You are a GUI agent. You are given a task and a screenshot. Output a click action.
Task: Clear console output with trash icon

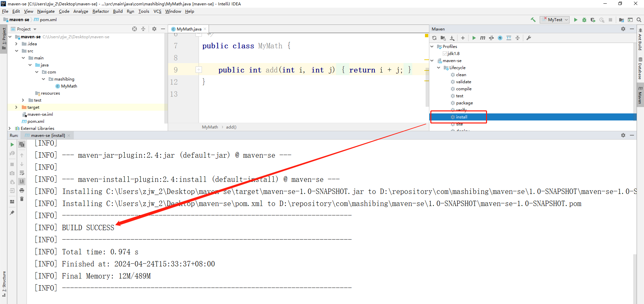22,199
